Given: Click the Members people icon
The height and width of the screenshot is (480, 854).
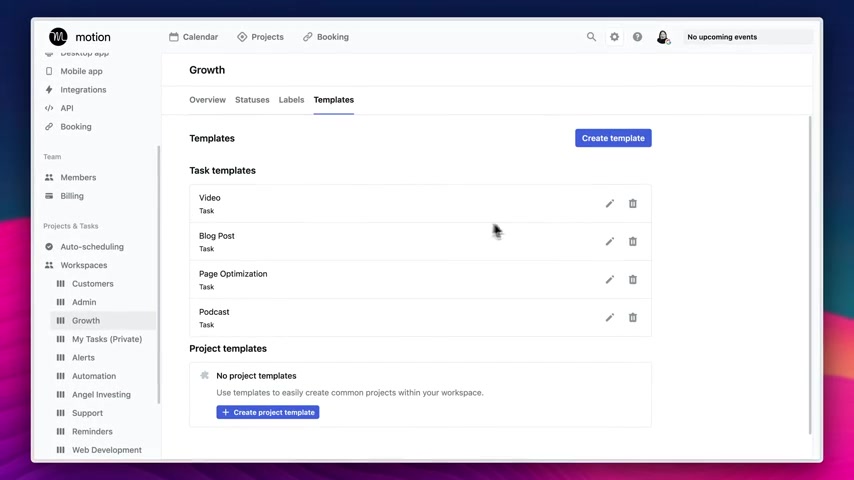Looking at the screenshot, I should (49, 177).
